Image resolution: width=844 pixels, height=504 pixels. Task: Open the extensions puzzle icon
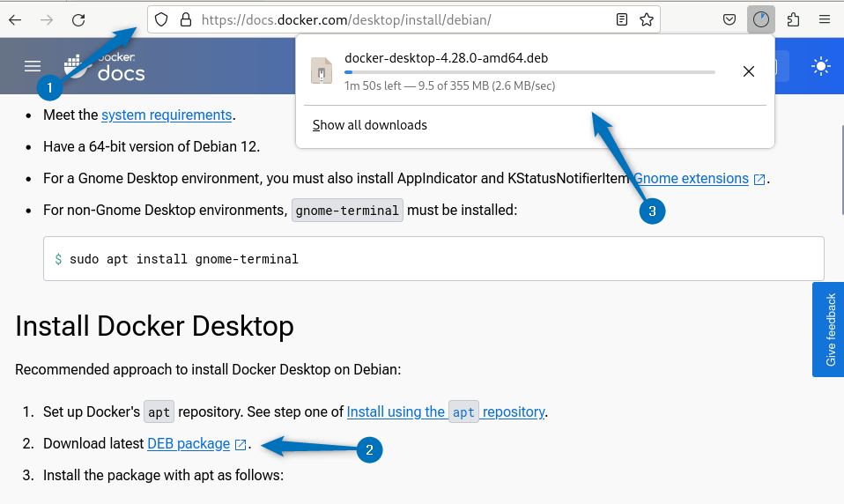tap(793, 20)
